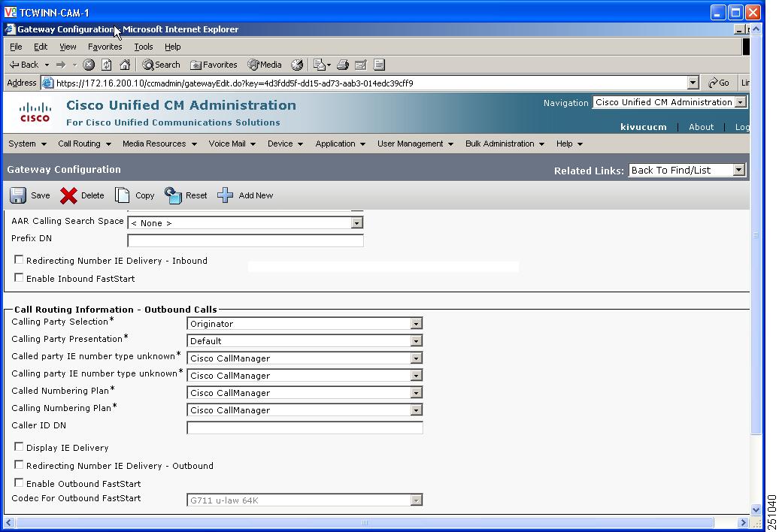779x532 pixels.
Task: Open Calling Party Presentation dropdown
Action: pos(417,341)
